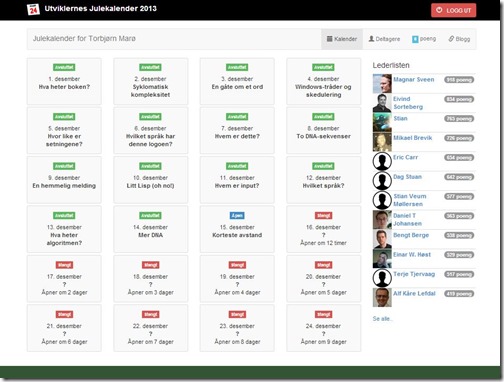Open Magnar Sveen's profile link
Image resolution: width=504 pixels, height=382 pixels.
[414, 79]
